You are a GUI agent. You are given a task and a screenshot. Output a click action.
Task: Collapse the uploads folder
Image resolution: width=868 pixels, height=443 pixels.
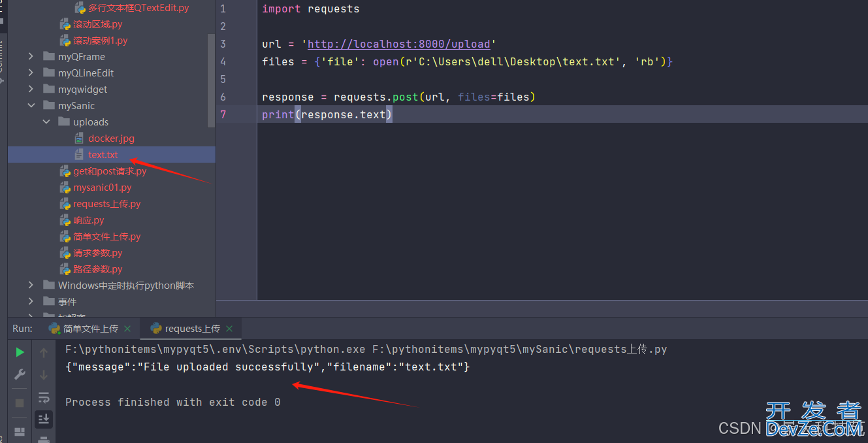click(46, 122)
